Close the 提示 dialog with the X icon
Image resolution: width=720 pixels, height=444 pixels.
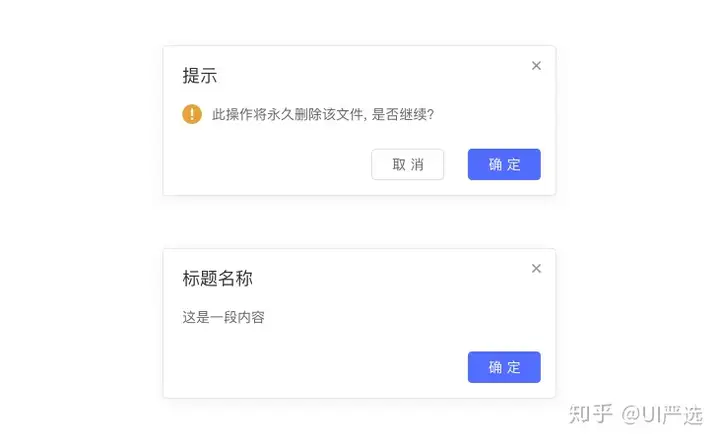536,66
